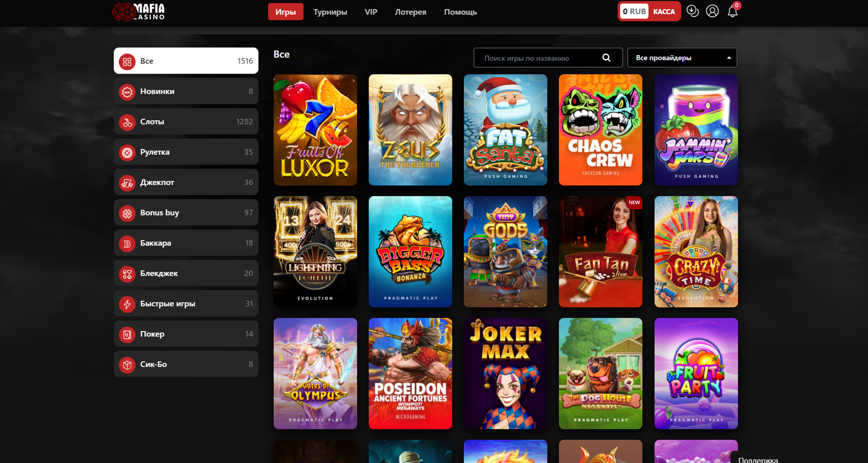Click the 1282 slots count
This screenshot has width=868, height=463.
coord(245,122)
